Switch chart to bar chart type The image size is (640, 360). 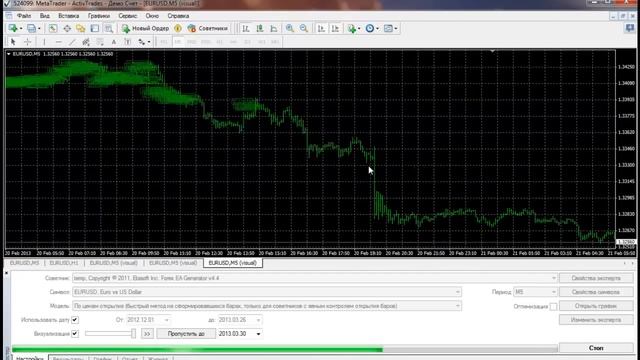point(246,28)
